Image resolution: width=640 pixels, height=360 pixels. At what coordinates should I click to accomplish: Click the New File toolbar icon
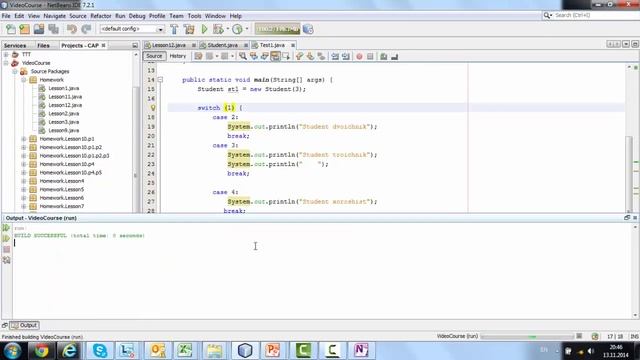[11, 29]
